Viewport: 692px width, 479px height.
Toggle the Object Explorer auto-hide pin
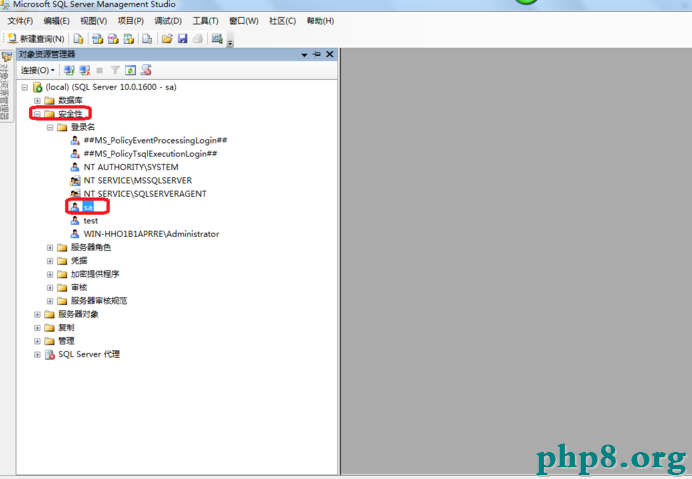pos(316,54)
